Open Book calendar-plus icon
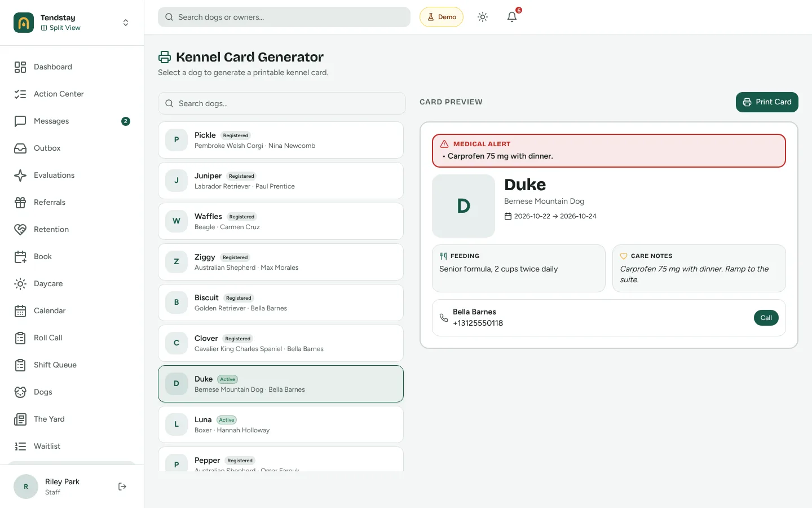Image resolution: width=812 pixels, height=508 pixels. [20, 257]
